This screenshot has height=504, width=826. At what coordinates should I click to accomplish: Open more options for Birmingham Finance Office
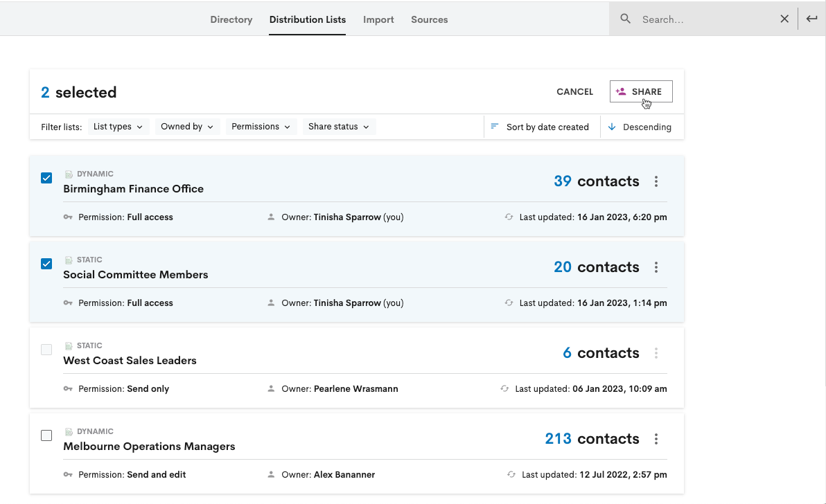pyautogui.click(x=656, y=181)
